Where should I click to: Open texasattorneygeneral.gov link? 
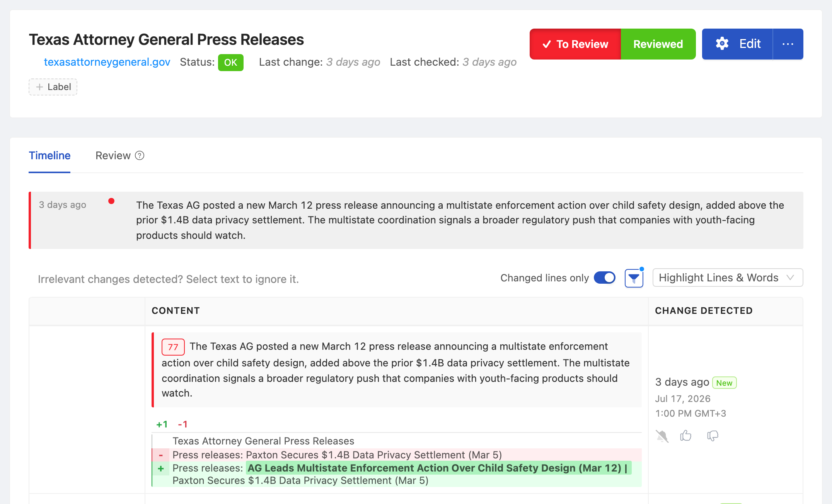click(x=107, y=62)
